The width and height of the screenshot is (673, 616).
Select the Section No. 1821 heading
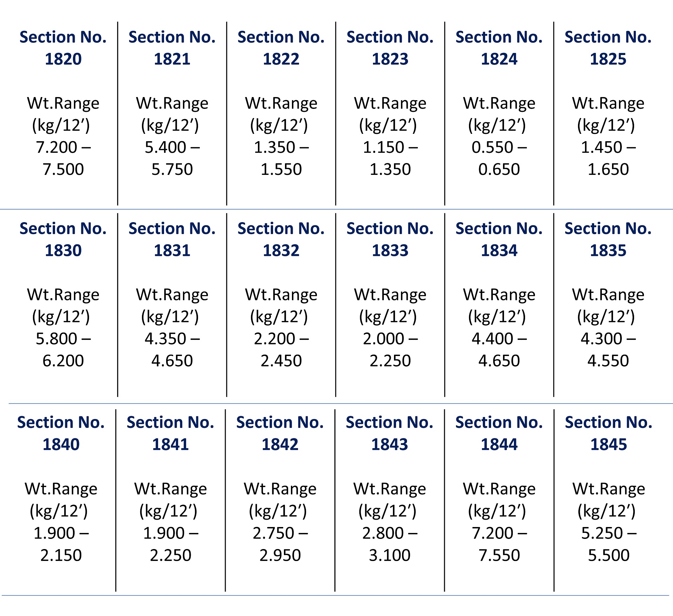[x=172, y=48]
